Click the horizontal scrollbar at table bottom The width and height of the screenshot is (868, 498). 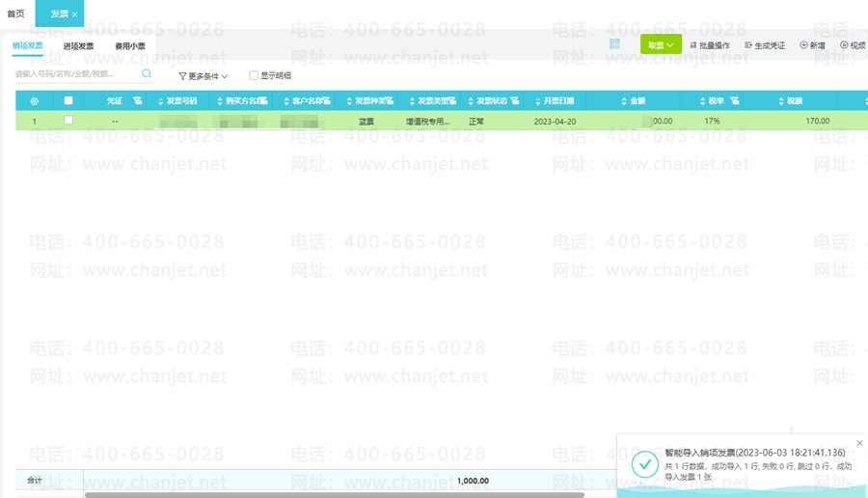coord(335,495)
